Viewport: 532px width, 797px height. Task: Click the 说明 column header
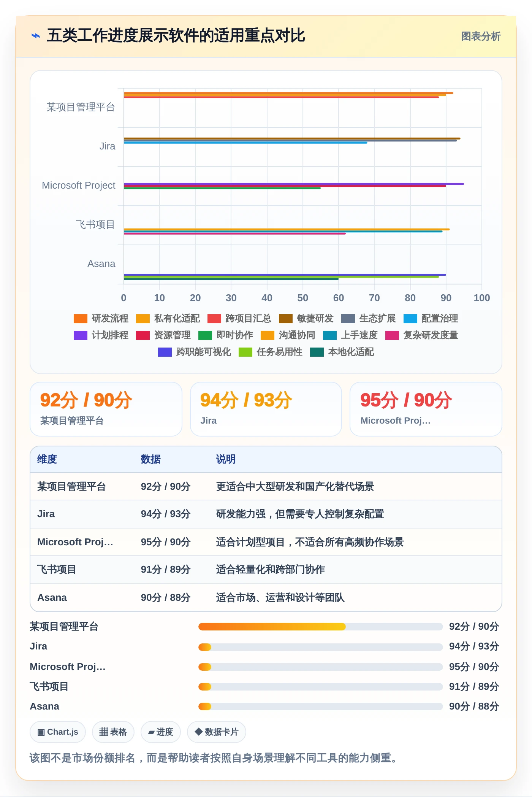(226, 459)
